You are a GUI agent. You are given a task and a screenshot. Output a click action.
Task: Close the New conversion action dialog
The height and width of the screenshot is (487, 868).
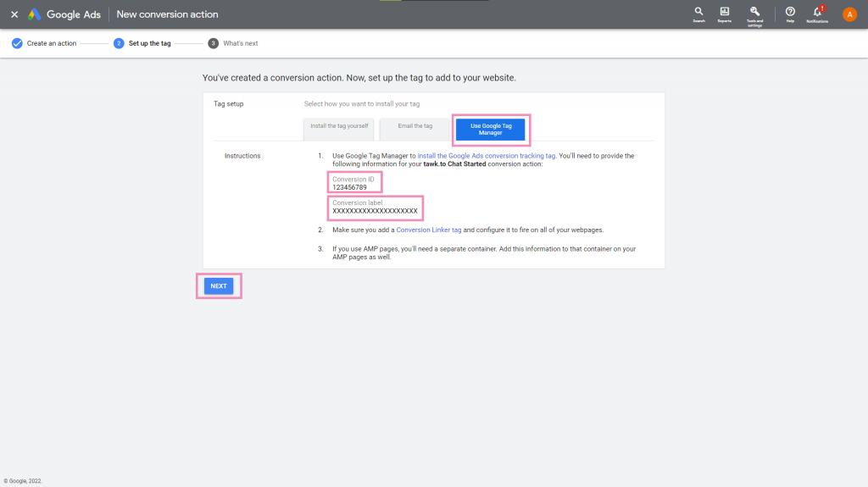pos(14,14)
